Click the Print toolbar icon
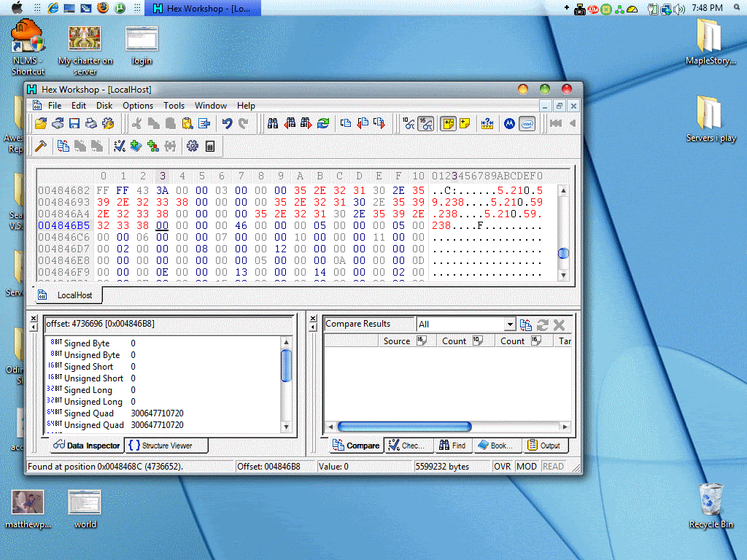747x560 pixels. [x=91, y=124]
